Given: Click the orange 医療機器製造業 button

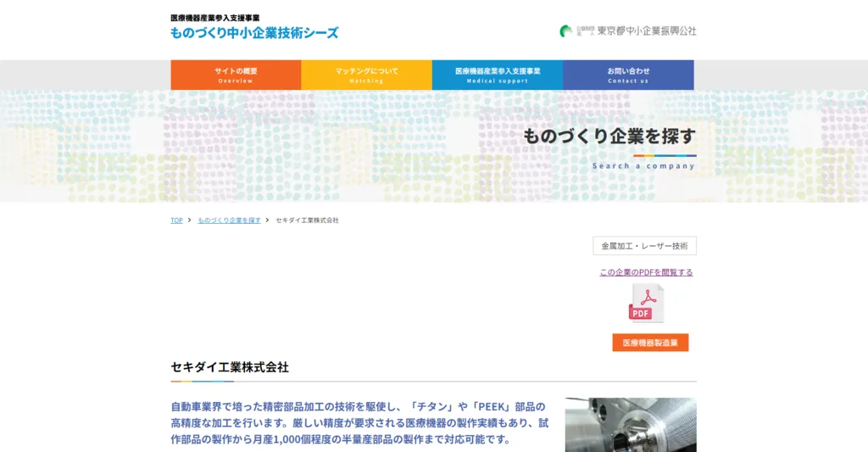Looking at the screenshot, I should click(x=650, y=343).
